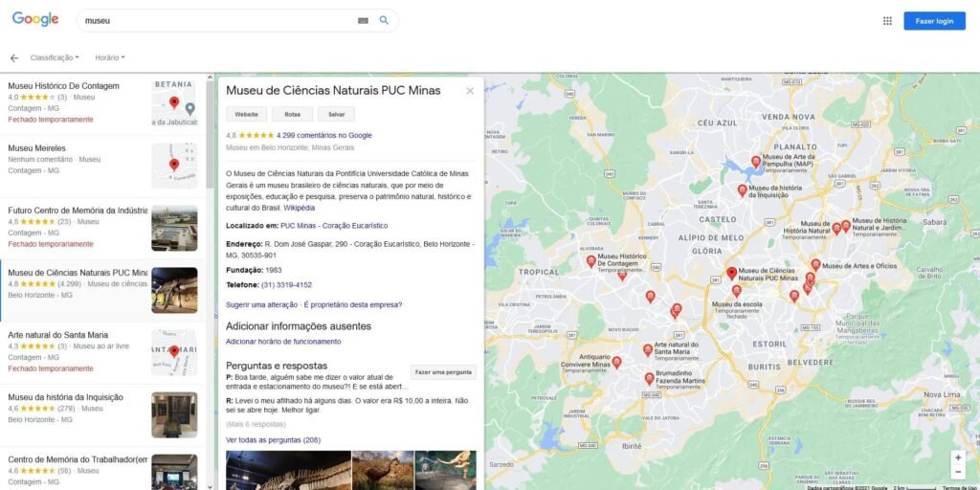The height and width of the screenshot is (490, 980).
Task: Click the Museu de História Natural e Jardim pin
Action: (846, 226)
